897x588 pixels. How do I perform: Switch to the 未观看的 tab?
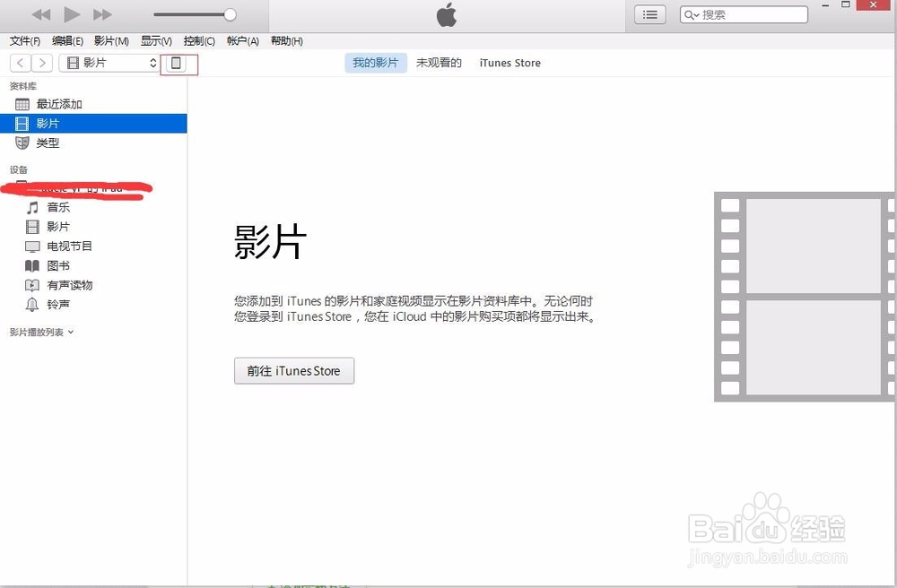tap(439, 63)
